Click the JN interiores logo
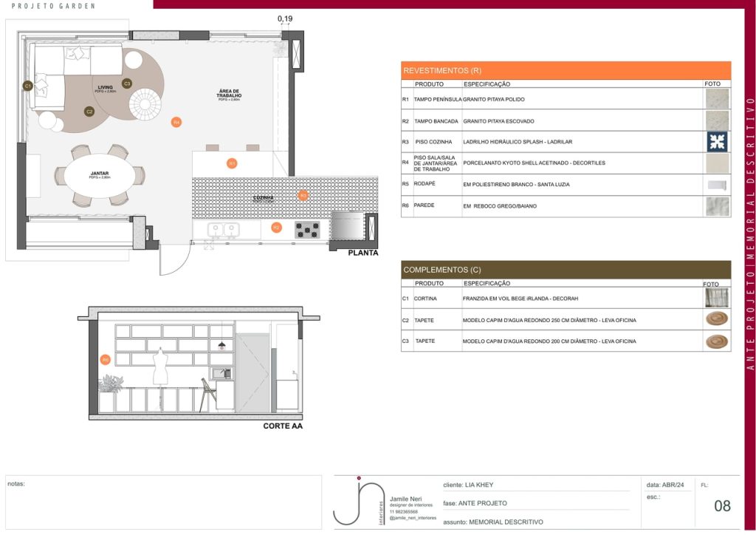756x535 pixels. click(359, 502)
